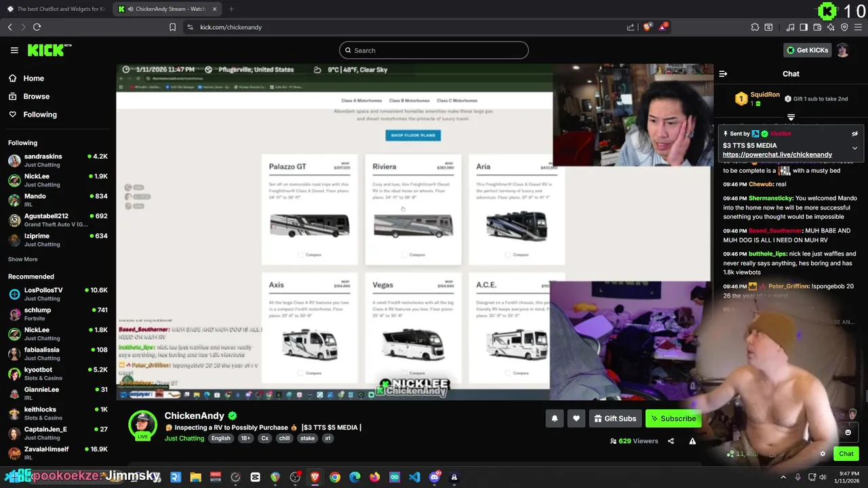Open browser extensions puzzle icon
Viewport: 868px width, 488px height.
pyautogui.click(x=755, y=27)
